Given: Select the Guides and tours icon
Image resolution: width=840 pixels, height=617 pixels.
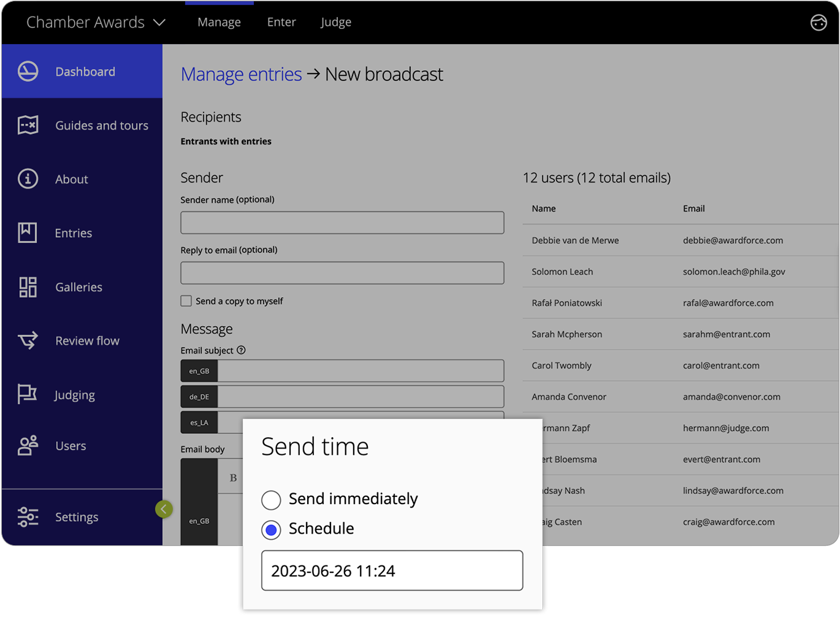Looking at the screenshot, I should tap(27, 125).
